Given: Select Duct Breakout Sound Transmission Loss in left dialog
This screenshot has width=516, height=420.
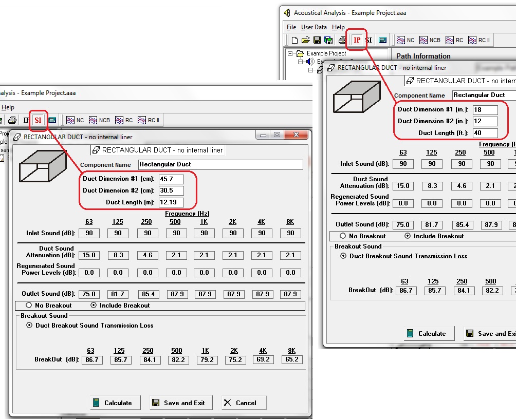Looking at the screenshot, I should coord(29,326).
